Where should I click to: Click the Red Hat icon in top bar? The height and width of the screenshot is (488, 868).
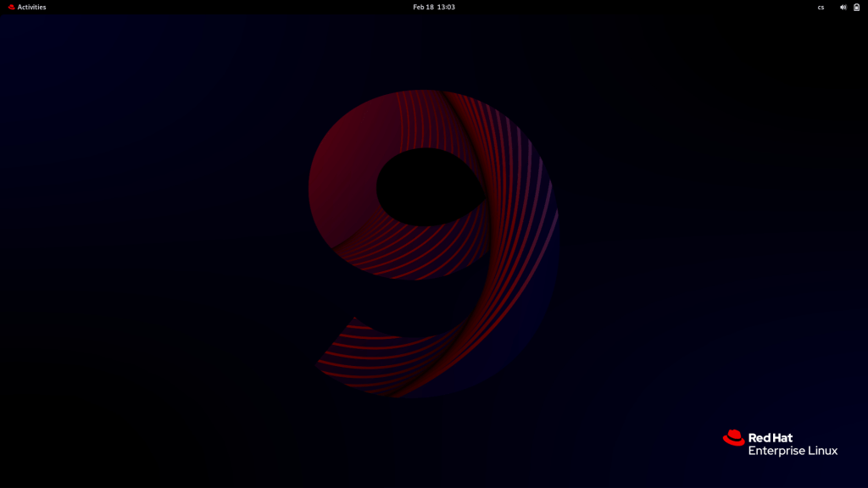(12, 7)
